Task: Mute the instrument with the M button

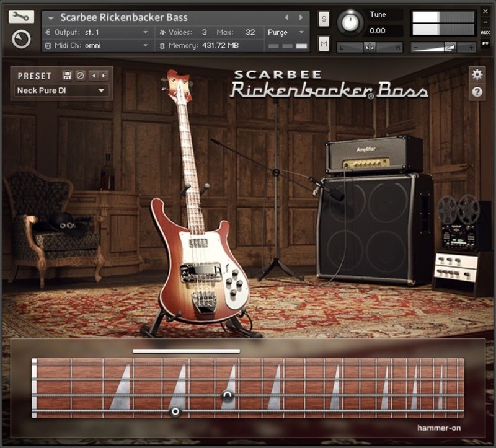Action: tap(324, 43)
